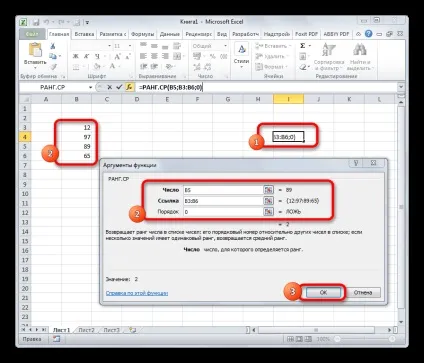The width and height of the screenshot is (424, 363).
Task: Click the formula bar with РАНГ.СР formula
Action: click(x=267, y=87)
